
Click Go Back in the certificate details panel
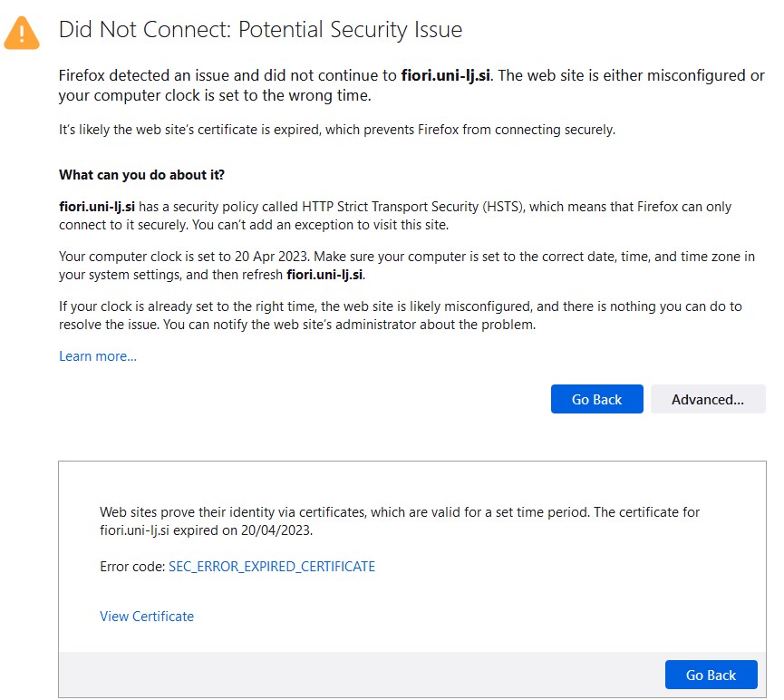pyautogui.click(x=711, y=675)
